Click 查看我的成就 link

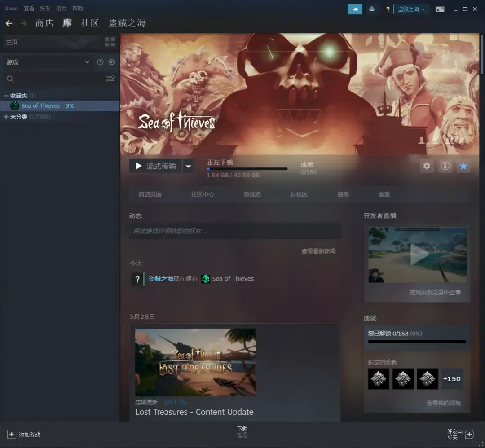tap(444, 403)
